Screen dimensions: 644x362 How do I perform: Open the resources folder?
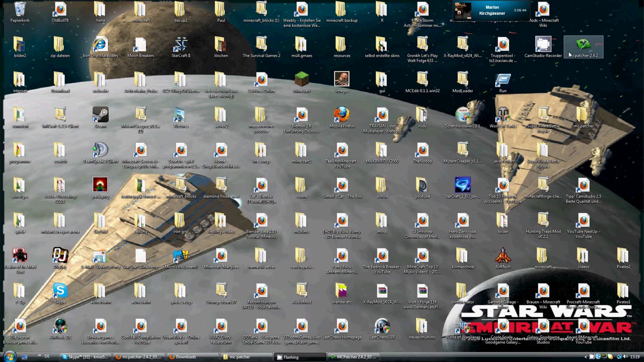pyautogui.click(x=342, y=48)
